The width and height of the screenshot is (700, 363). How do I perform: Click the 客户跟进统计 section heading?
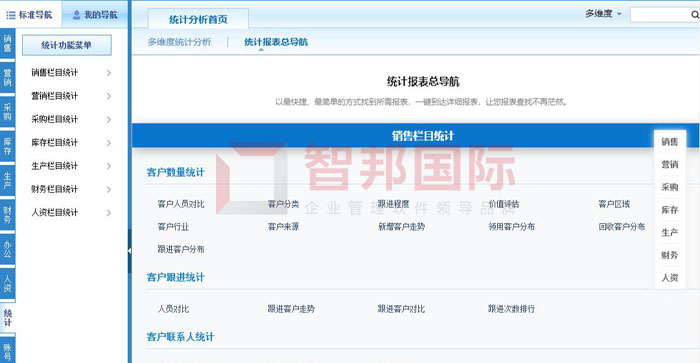pos(175,277)
